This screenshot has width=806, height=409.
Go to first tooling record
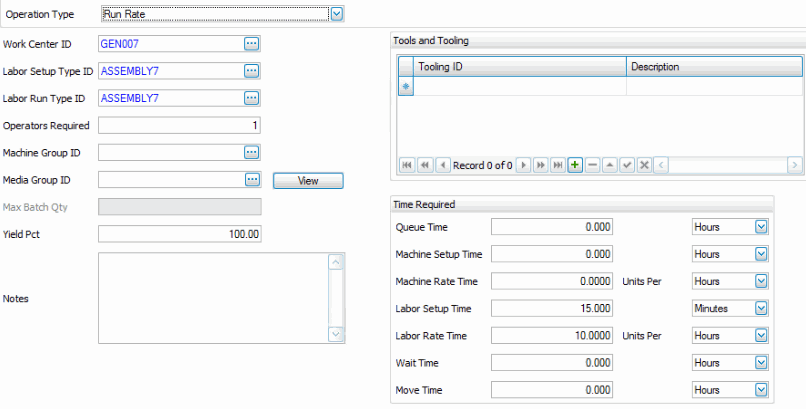pos(407,164)
